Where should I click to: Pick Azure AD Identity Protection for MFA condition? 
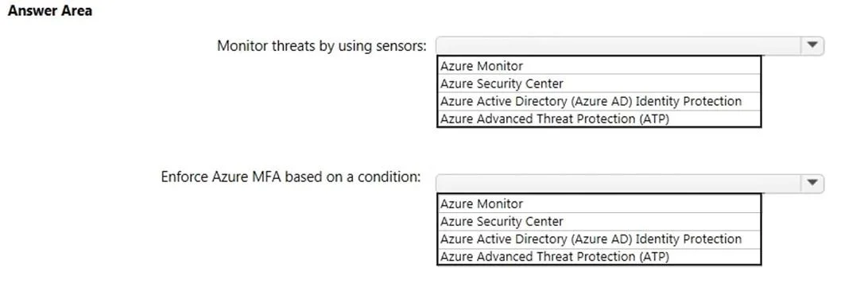coord(599,239)
